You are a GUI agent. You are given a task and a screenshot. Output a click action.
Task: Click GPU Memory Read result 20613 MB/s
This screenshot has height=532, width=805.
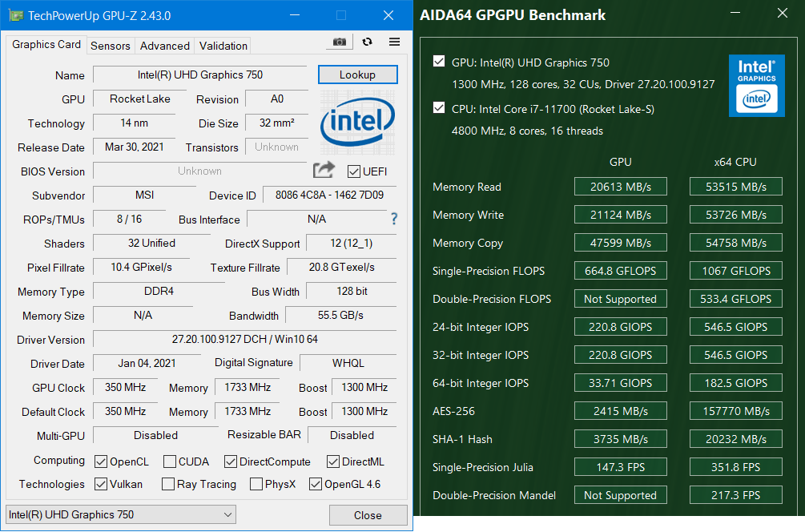coord(620,187)
